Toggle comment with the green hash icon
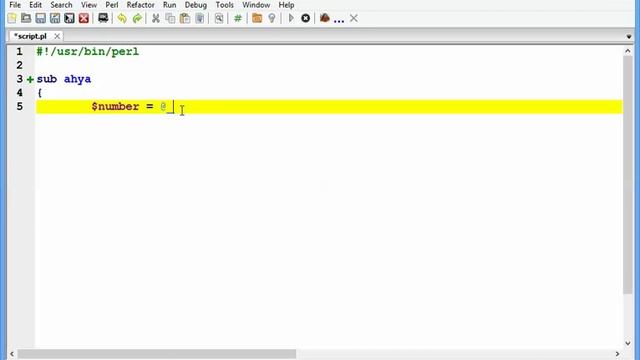Viewport: 640px width, 360px height. tap(238, 18)
